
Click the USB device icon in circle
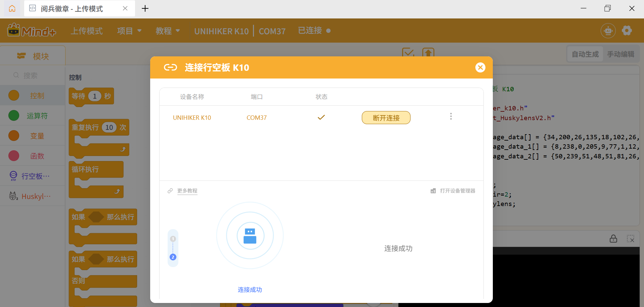point(250,236)
